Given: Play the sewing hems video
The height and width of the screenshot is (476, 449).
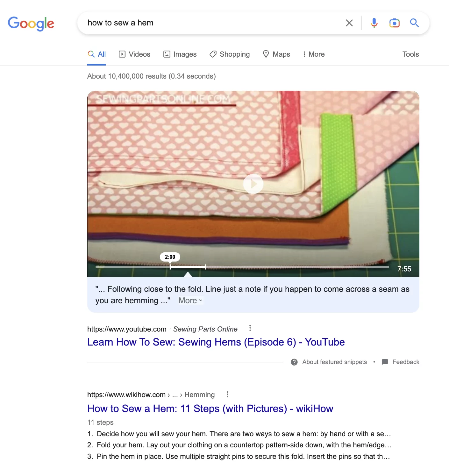Looking at the screenshot, I should point(253,184).
